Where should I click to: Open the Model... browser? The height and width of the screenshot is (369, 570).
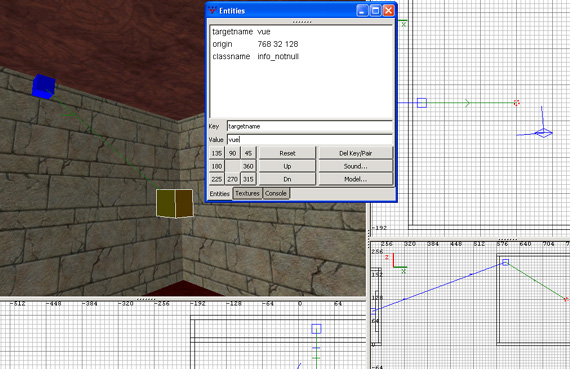pos(356,179)
